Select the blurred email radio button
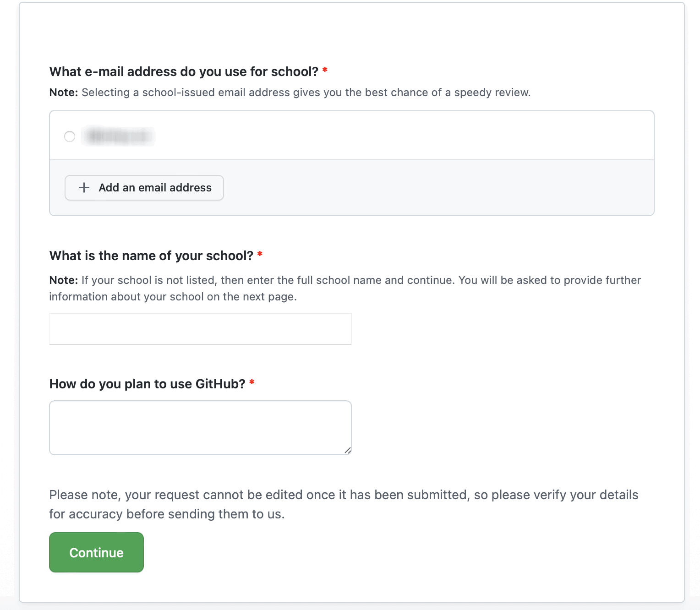 (70, 136)
